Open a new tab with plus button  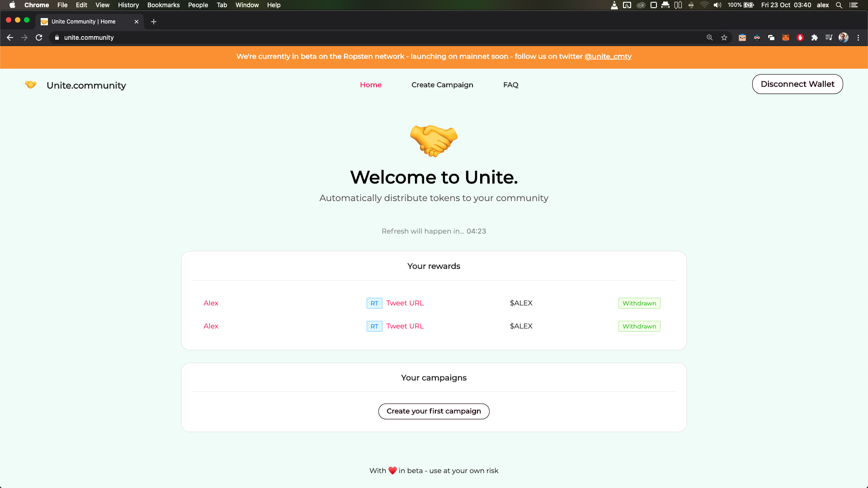pos(154,22)
